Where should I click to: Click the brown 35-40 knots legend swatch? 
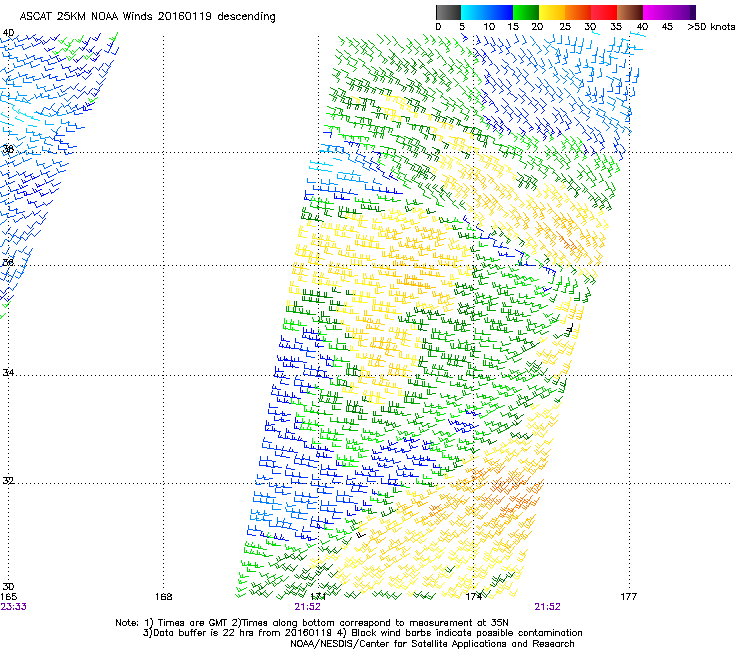point(630,12)
